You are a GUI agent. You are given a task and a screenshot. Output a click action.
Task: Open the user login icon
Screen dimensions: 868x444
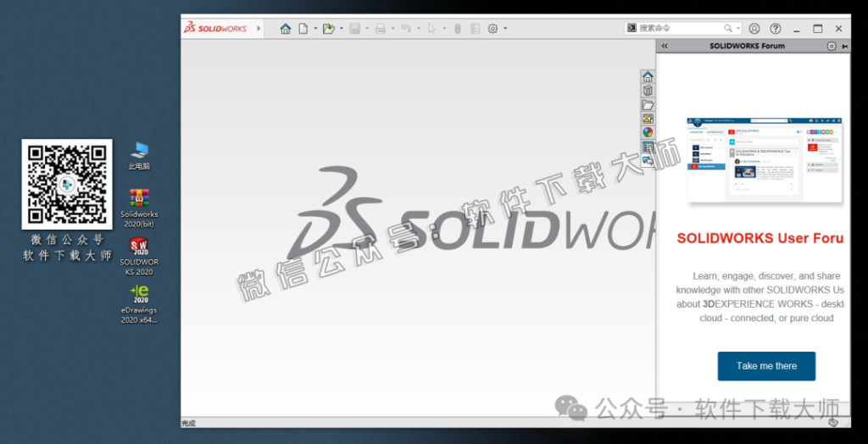pos(754,29)
